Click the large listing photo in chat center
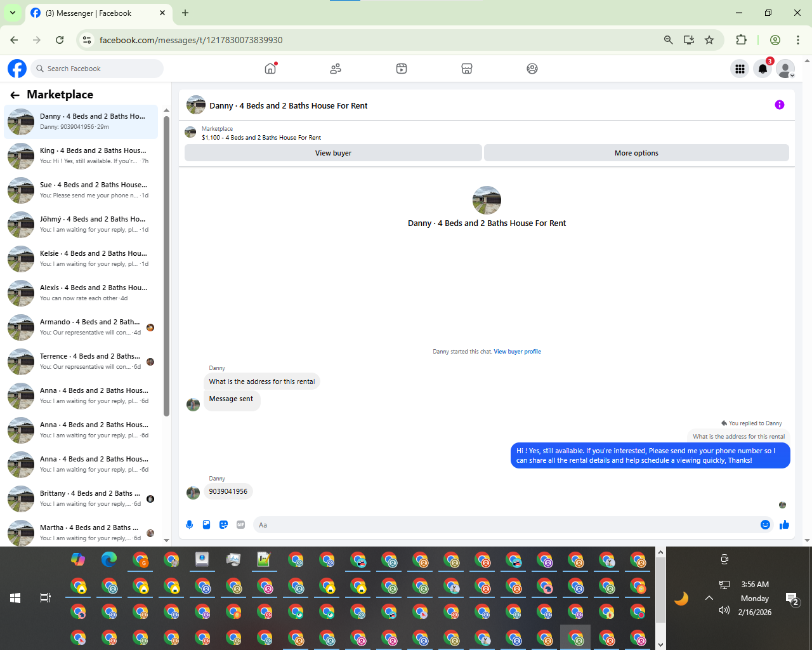Screen dimensions: 812x650 tap(487, 200)
